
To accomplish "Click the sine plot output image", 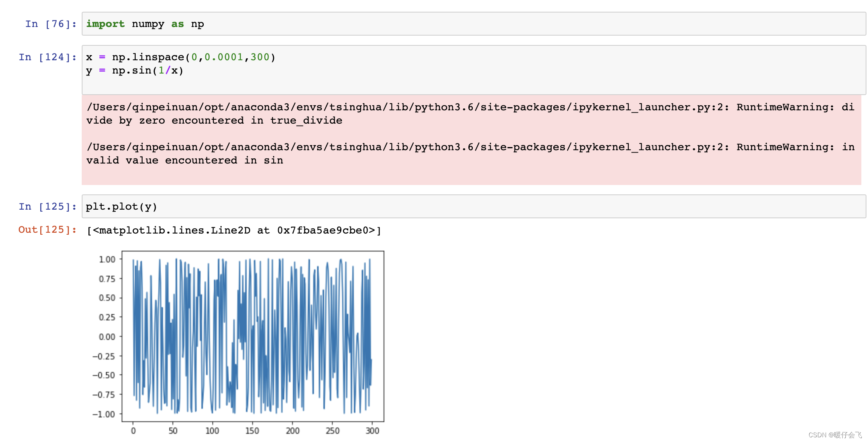I will pos(238,343).
